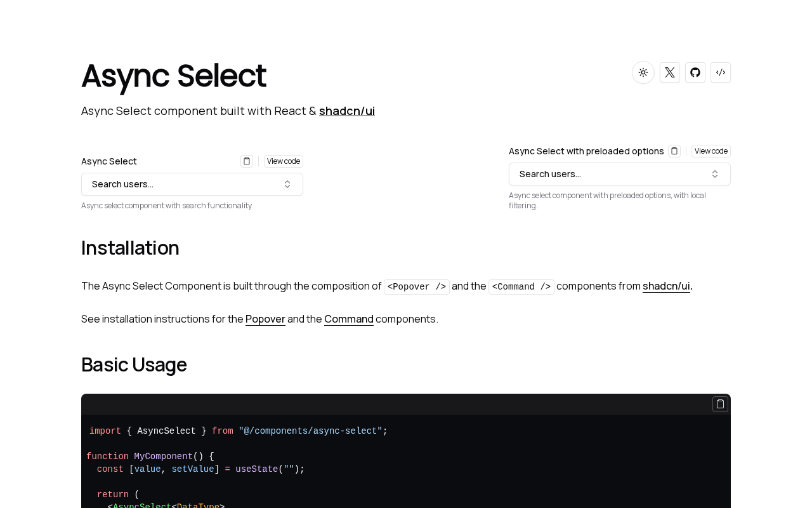Expand the preloaded options 'Search users...' select
The width and height of the screenshot is (812, 508).
coord(609,174)
